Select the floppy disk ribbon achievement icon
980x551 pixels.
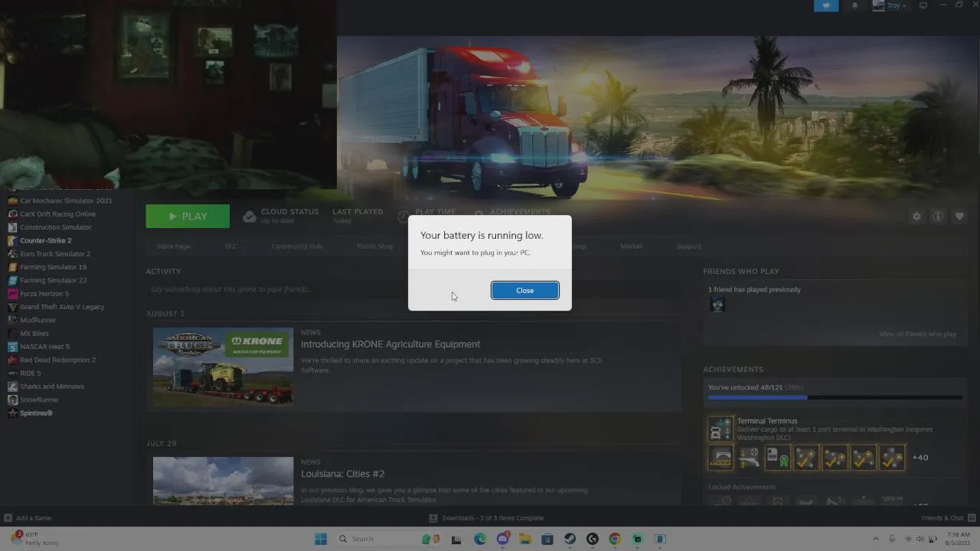coord(778,458)
